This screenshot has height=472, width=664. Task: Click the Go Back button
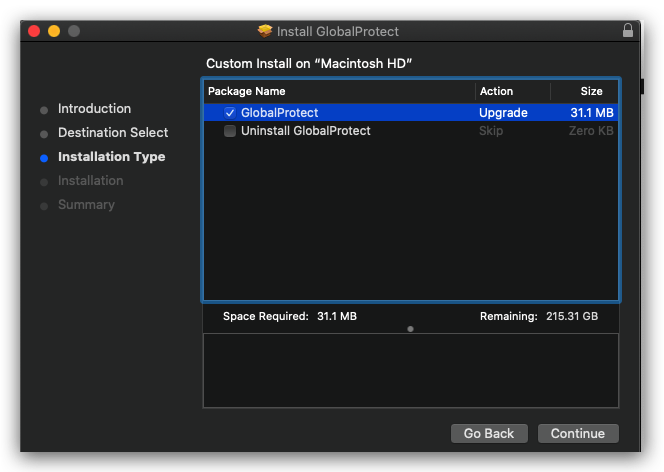(x=489, y=433)
